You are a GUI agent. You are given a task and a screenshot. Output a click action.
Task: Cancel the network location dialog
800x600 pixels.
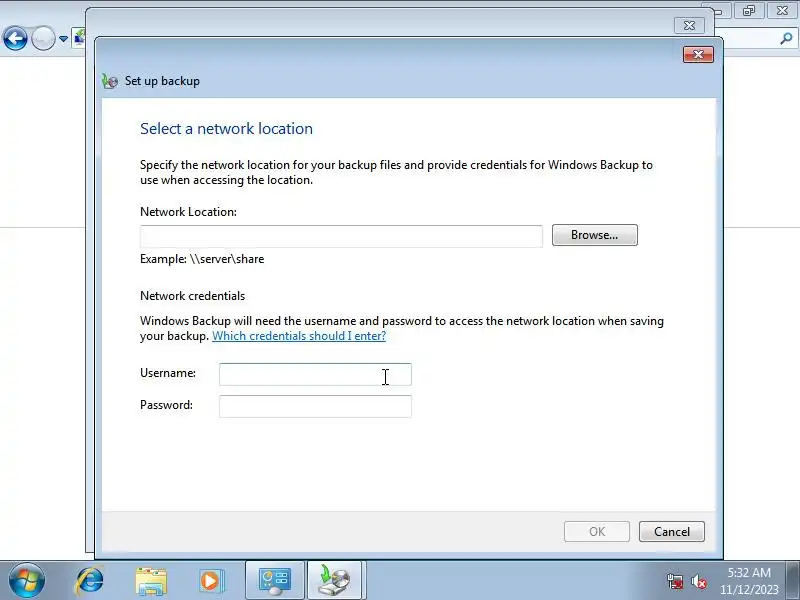671,532
